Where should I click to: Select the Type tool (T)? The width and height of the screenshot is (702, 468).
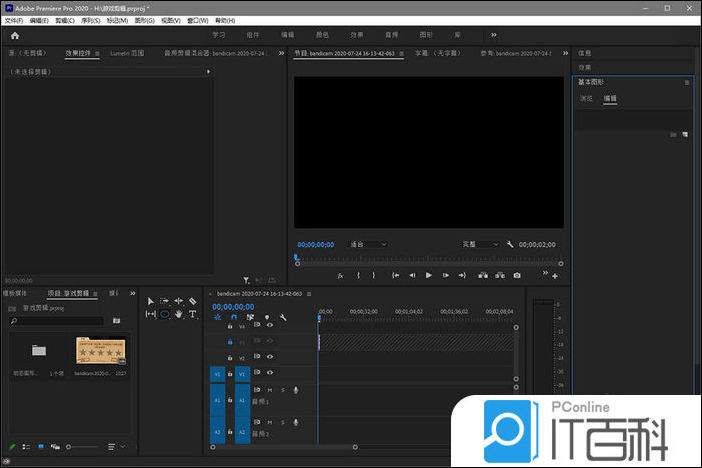pyautogui.click(x=192, y=314)
